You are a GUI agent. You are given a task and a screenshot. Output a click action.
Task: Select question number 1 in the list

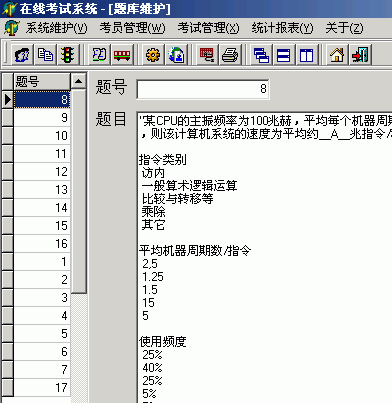[x=42, y=261]
